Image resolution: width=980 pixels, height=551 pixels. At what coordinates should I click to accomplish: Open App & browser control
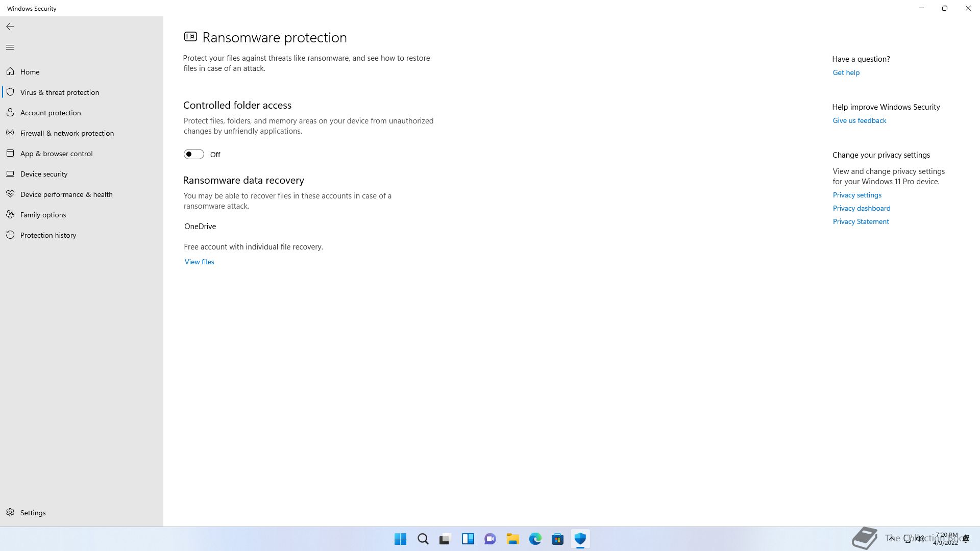[82, 154]
